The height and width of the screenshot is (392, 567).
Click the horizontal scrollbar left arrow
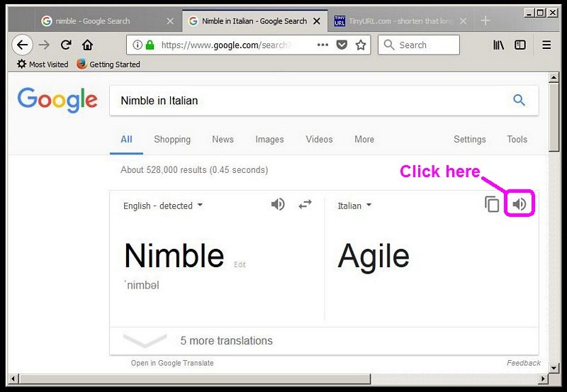point(13,379)
